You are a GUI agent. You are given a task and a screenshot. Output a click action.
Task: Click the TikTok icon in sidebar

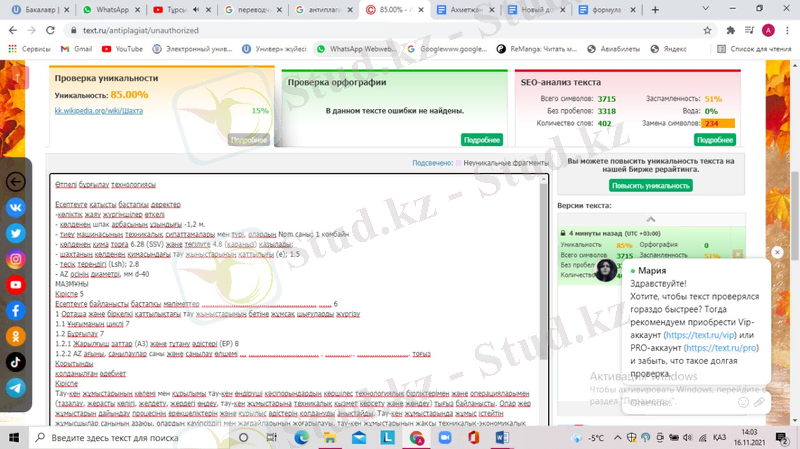[x=16, y=362]
